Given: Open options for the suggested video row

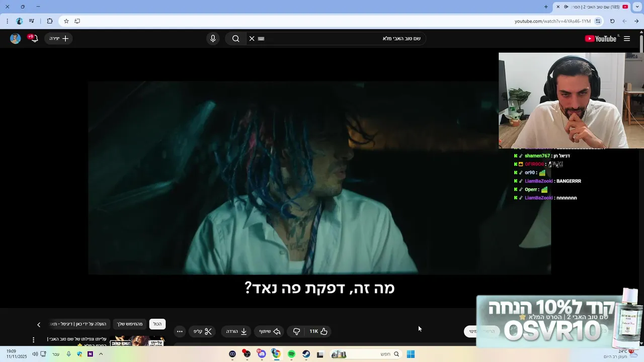Looking at the screenshot, I should (x=34, y=340).
